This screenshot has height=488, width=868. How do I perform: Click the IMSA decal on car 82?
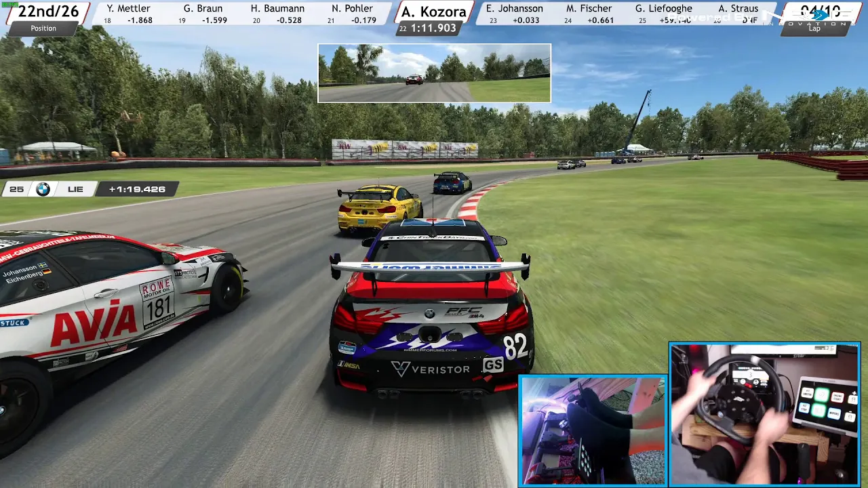pos(349,365)
